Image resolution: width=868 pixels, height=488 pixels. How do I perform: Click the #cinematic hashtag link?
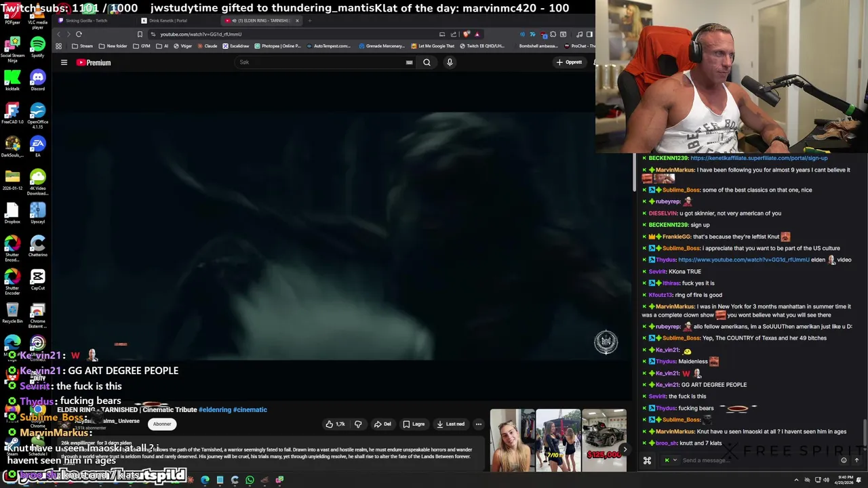click(x=250, y=410)
